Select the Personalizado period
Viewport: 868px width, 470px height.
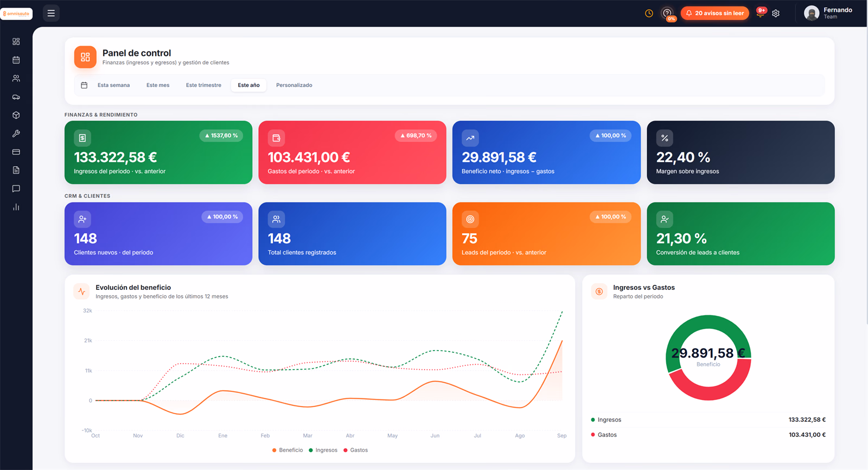pos(294,85)
